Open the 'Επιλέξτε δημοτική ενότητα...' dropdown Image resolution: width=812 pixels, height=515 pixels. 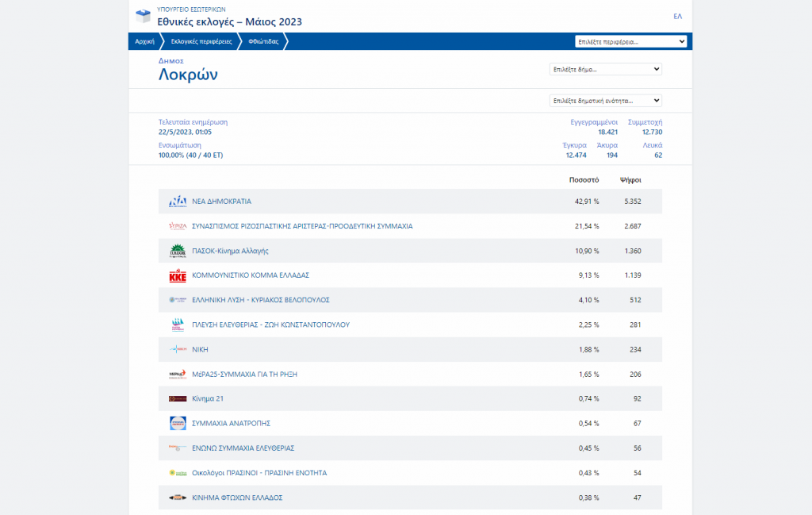[605, 101]
